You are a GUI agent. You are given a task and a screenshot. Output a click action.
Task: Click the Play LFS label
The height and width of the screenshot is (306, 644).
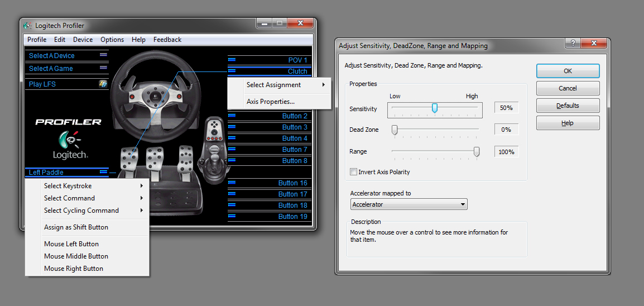click(42, 84)
